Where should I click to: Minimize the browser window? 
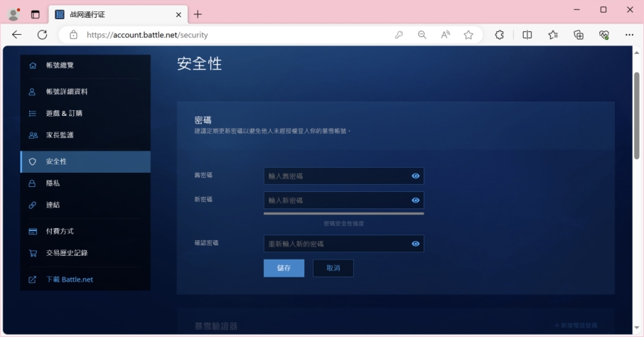pyautogui.click(x=576, y=9)
